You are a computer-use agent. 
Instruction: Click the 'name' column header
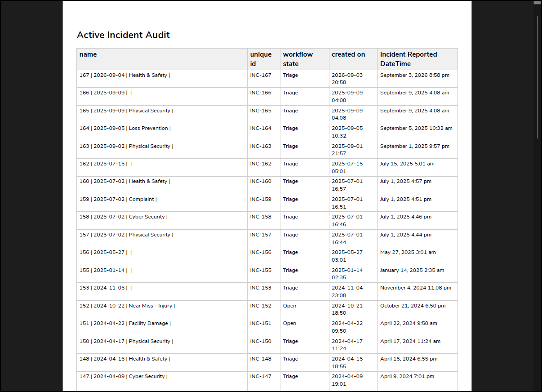pyautogui.click(x=162, y=59)
